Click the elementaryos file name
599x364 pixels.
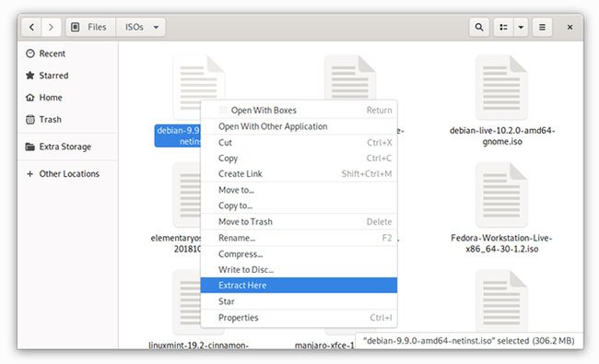pyautogui.click(x=175, y=243)
